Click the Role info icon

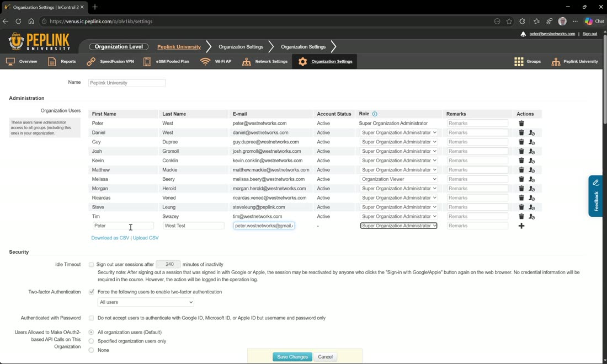[374, 114]
